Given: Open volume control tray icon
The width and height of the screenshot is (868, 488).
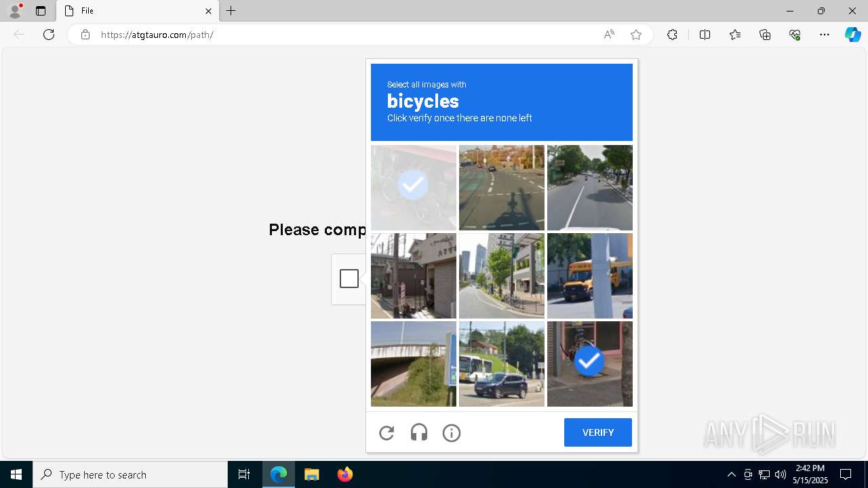Looking at the screenshot, I should click(x=780, y=474).
